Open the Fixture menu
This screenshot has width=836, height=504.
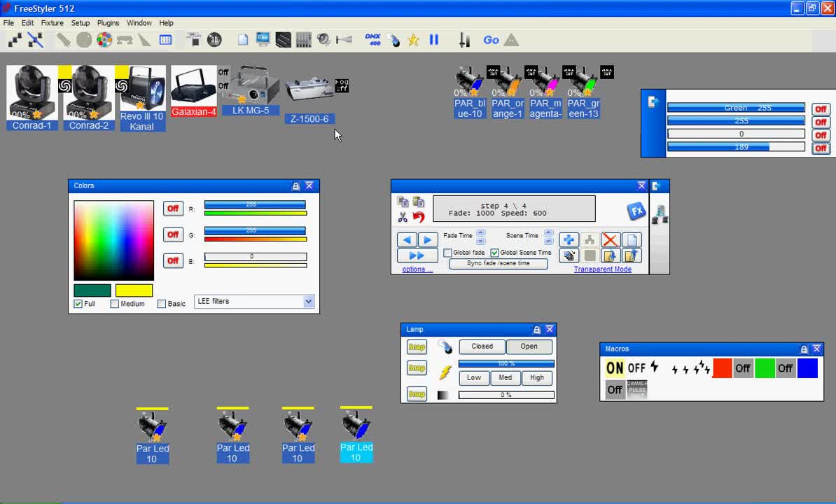point(52,22)
